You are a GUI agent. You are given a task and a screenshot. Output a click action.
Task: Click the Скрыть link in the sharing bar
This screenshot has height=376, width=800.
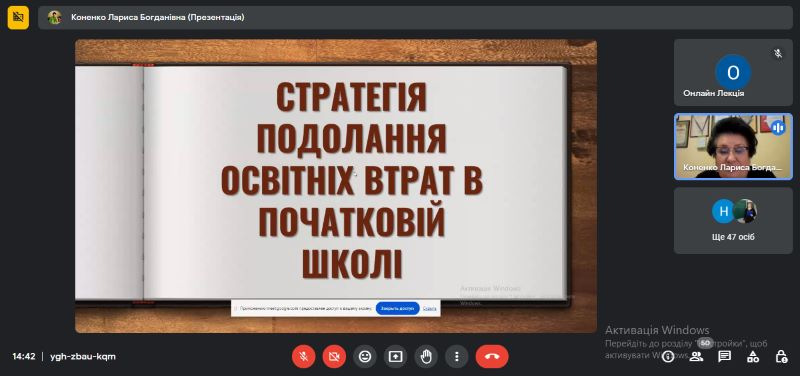(x=430, y=309)
